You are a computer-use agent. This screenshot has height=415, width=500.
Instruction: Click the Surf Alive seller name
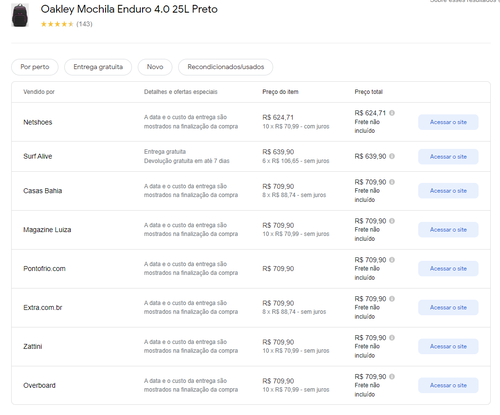tap(38, 156)
